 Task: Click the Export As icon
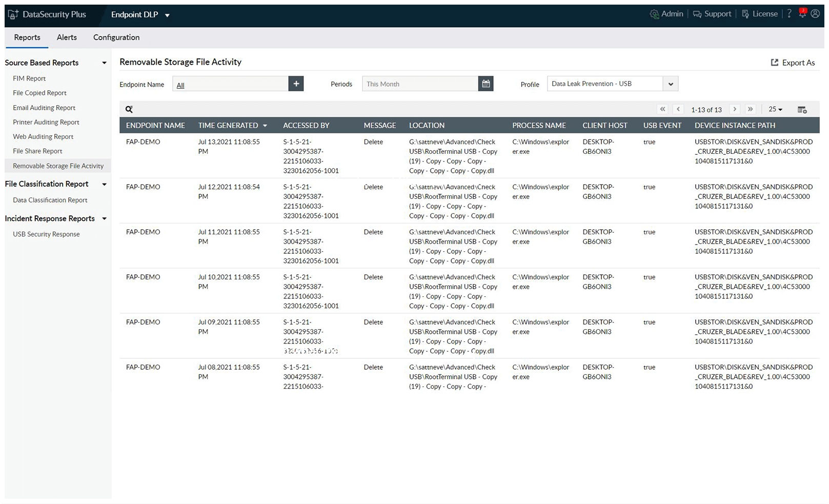coord(775,63)
